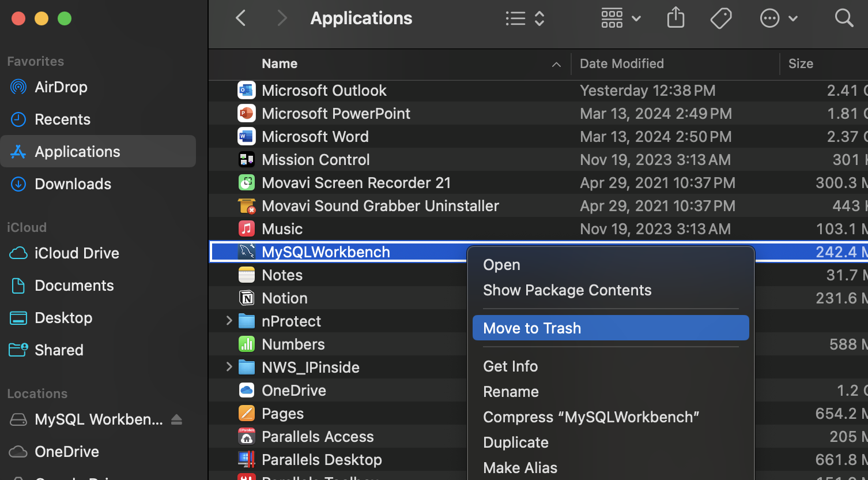Choose Get Info in the context menu
Image resolution: width=868 pixels, height=480 pixels.
[x=611, y=366]
